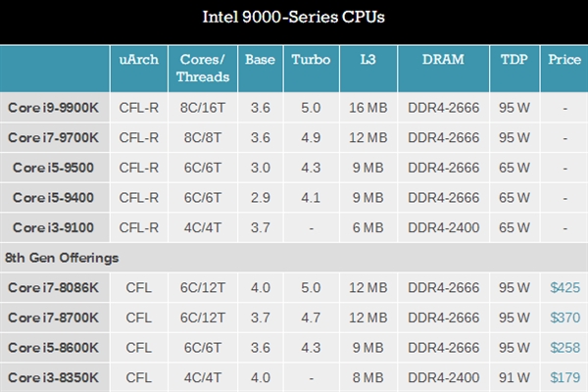588x392 pixels.
Task: Select the Turbo column header
Action: tap(311, 60)
